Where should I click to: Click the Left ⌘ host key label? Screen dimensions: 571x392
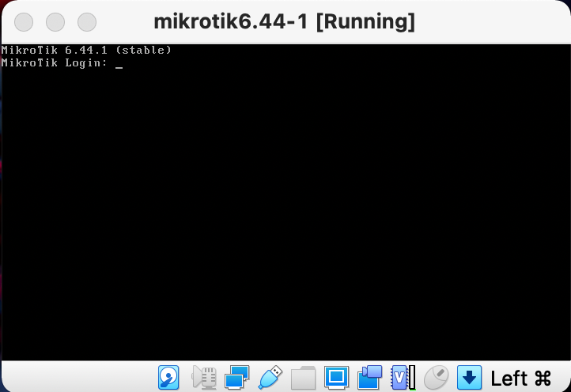pos(521,378)
